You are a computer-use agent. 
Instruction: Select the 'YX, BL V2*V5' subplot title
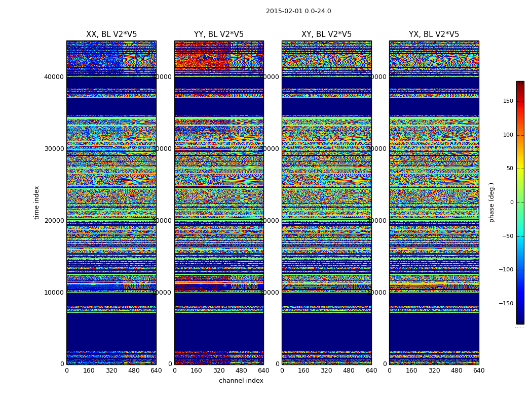coord(434,34)
